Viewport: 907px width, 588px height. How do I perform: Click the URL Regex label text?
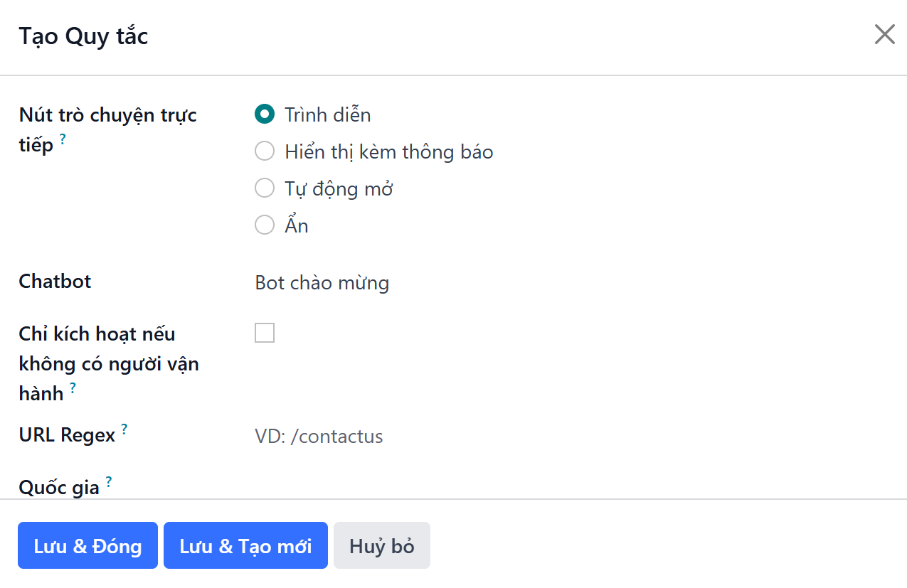tap(67, 434)
